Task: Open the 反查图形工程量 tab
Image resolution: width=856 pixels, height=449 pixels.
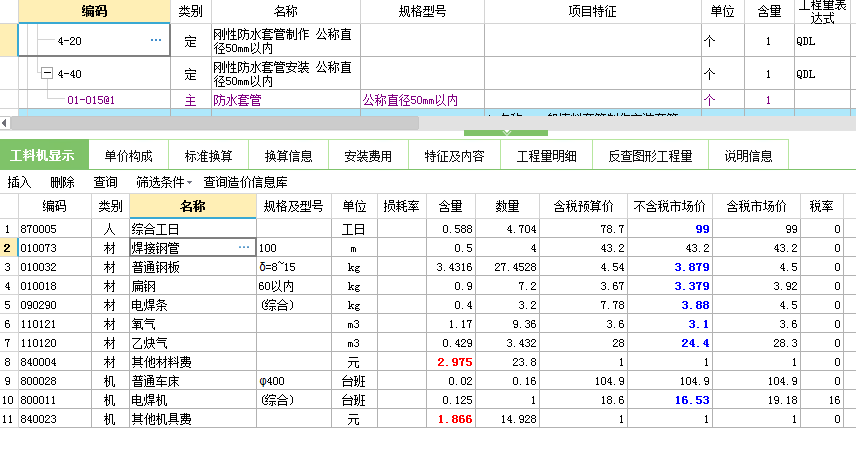Action: (650, 156)
